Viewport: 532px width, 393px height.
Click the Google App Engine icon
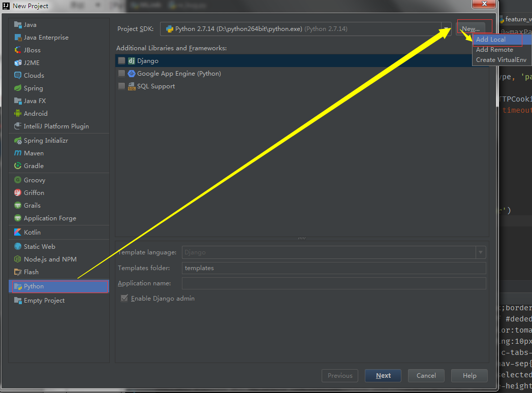tap(132, 73)
